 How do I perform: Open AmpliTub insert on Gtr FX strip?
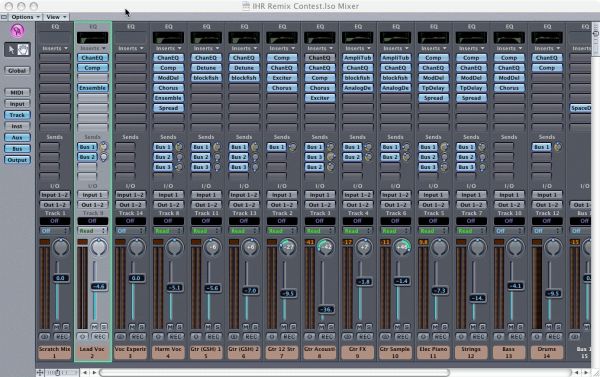point(358,58)
